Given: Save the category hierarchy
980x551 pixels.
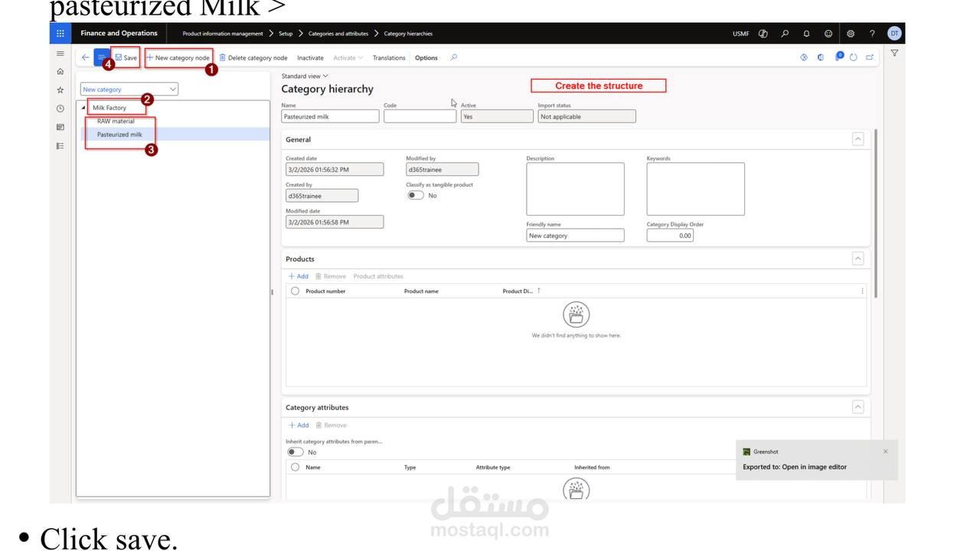Looking at the screenshot, I should 126,57.
